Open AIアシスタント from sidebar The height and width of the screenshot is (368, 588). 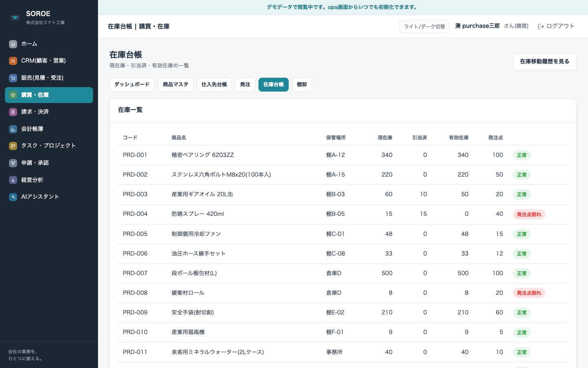coord(49,197)
